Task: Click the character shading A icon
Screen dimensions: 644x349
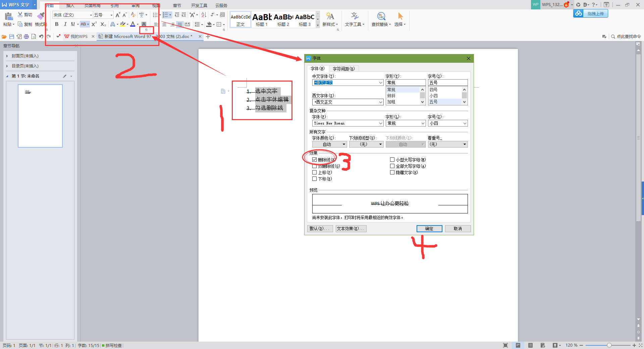Action: point(144,24)
